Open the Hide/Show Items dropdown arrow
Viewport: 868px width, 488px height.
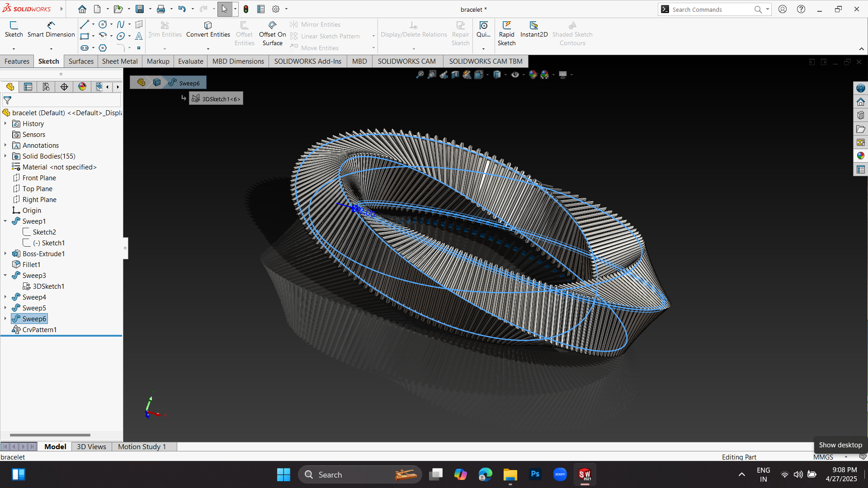(x=524, y=75)
